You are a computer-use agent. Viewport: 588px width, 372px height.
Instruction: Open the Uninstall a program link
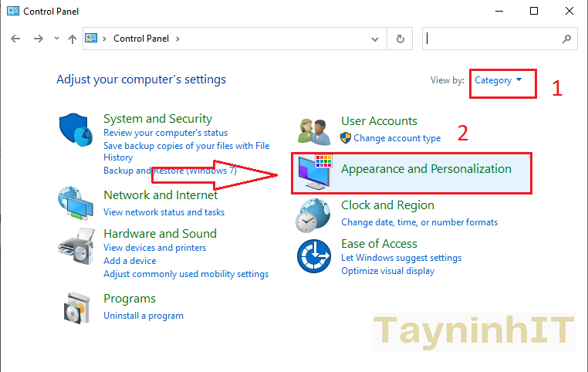point(144,316)
